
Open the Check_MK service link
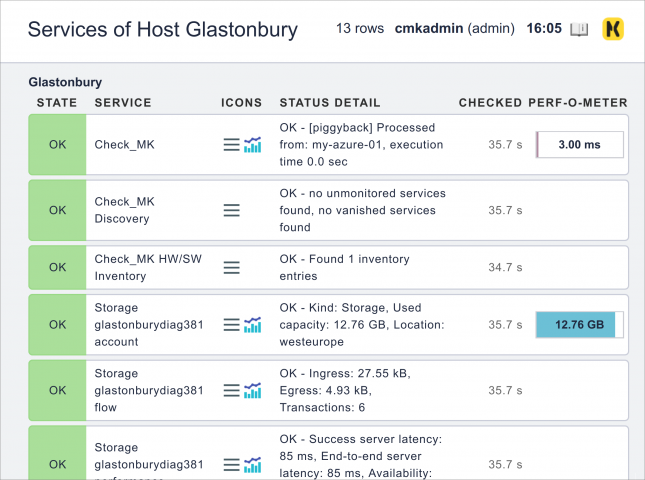coord(125,145)
